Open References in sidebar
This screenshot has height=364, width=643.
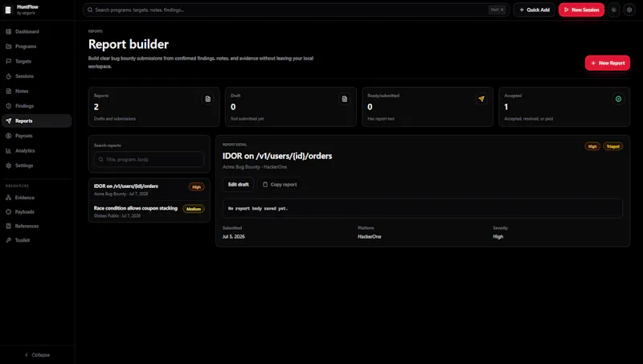coord(37,226)
